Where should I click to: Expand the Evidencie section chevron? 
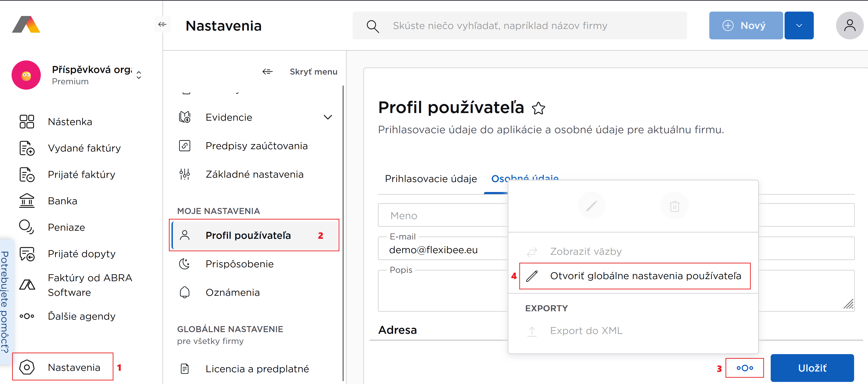327,117
